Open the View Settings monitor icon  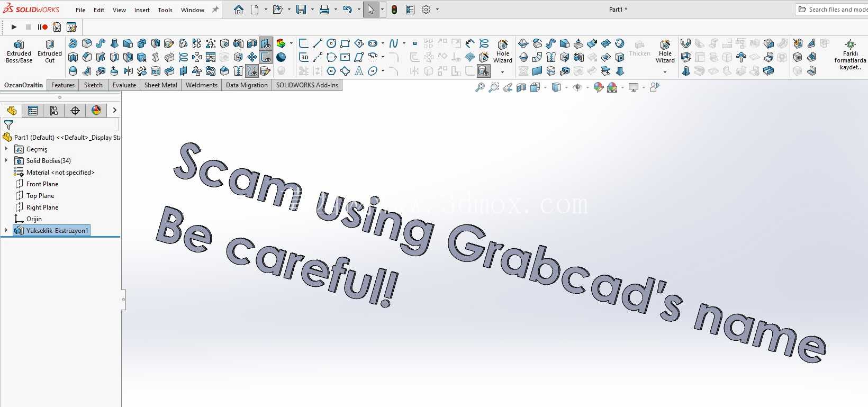point(634,87)
